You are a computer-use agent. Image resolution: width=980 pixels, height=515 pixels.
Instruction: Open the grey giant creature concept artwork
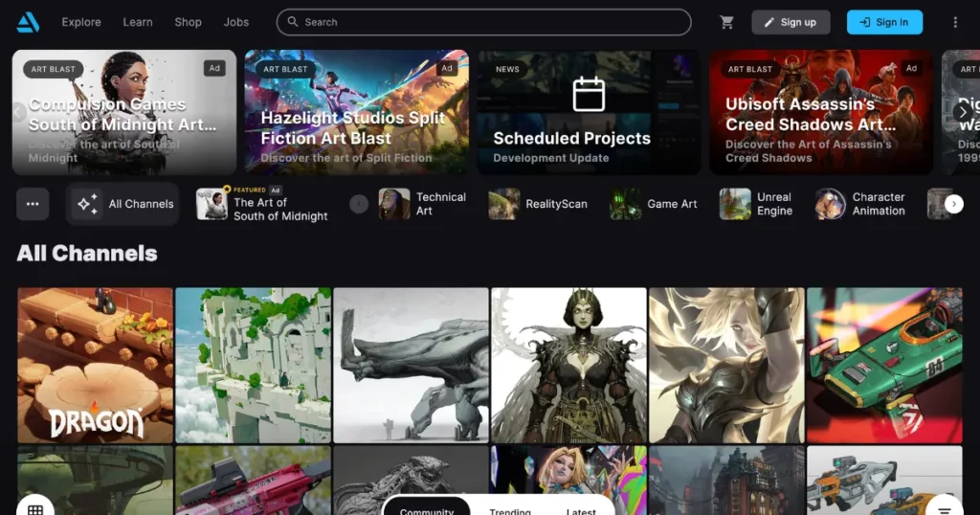point(411,365)
